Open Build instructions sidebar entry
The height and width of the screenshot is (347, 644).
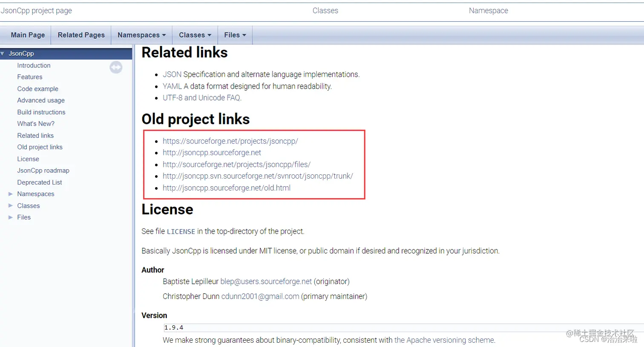coord(41,112)
